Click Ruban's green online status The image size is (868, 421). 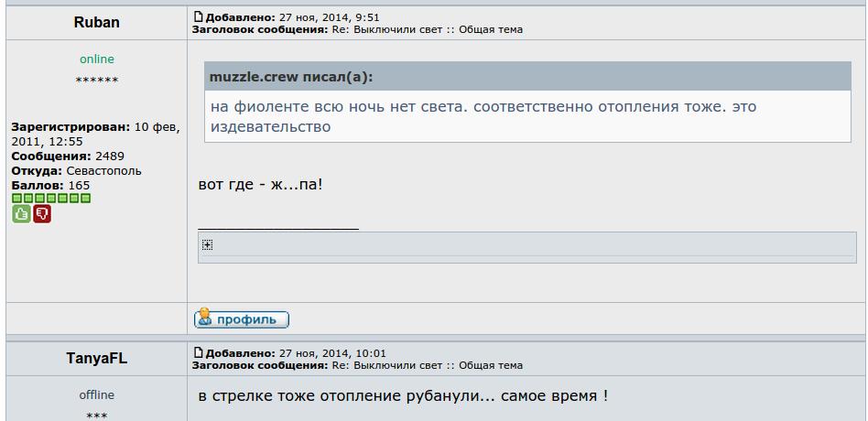tap(97, 59)
